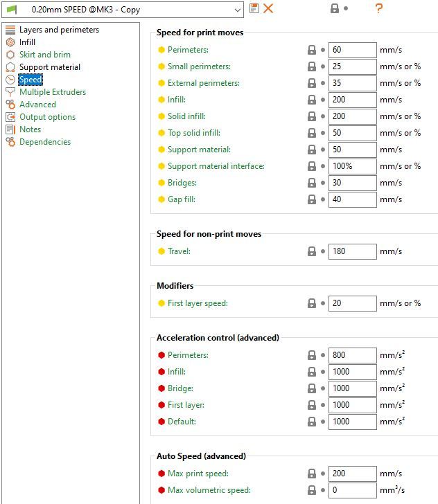Click the Top solid infill label

coord(194,133)
